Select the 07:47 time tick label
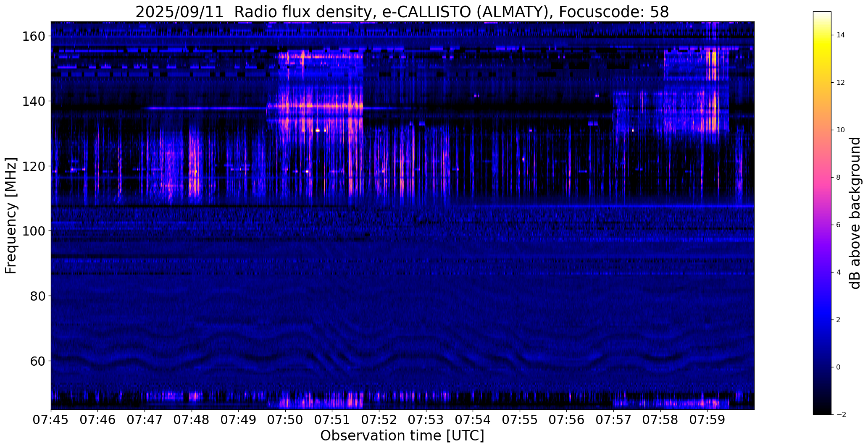The width and height of the screenshot is (868, 448). click(145, 420)
